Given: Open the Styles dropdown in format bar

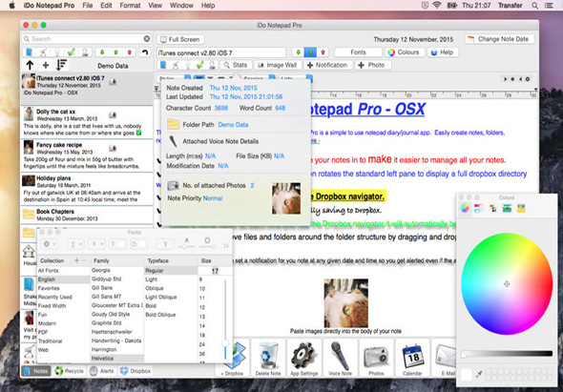Looking at the screenshot, I should pyautogui.click(x=175, y=78).
